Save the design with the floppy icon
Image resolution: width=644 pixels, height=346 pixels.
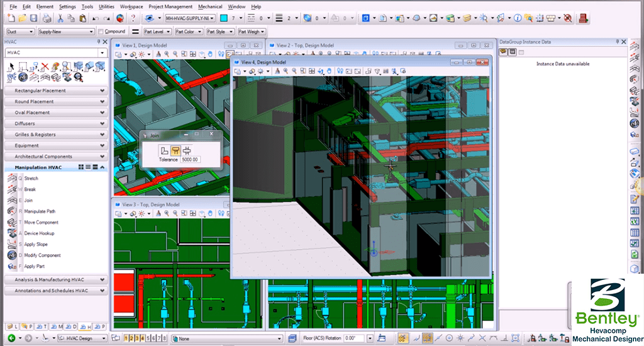pos(34,18)
